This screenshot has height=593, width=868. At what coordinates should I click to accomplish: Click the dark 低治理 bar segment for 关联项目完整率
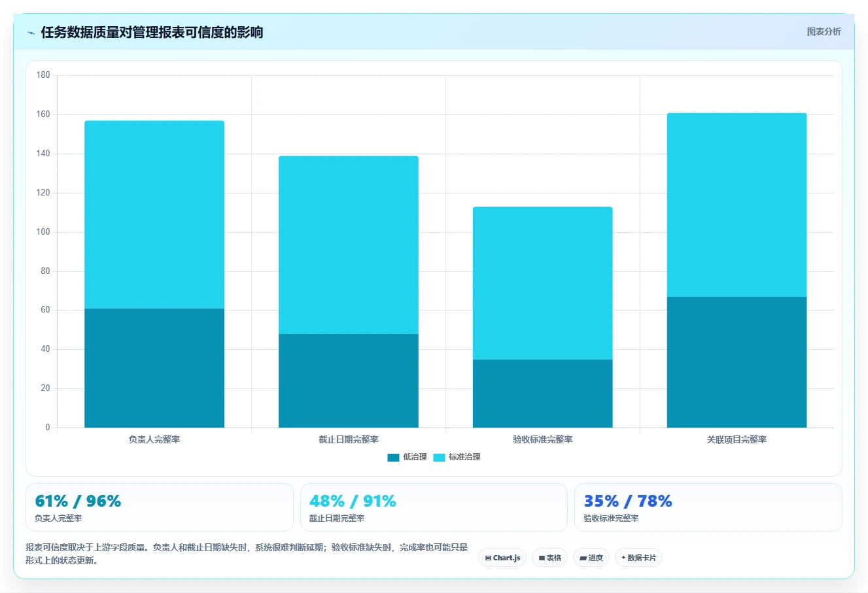pos(737,362)
